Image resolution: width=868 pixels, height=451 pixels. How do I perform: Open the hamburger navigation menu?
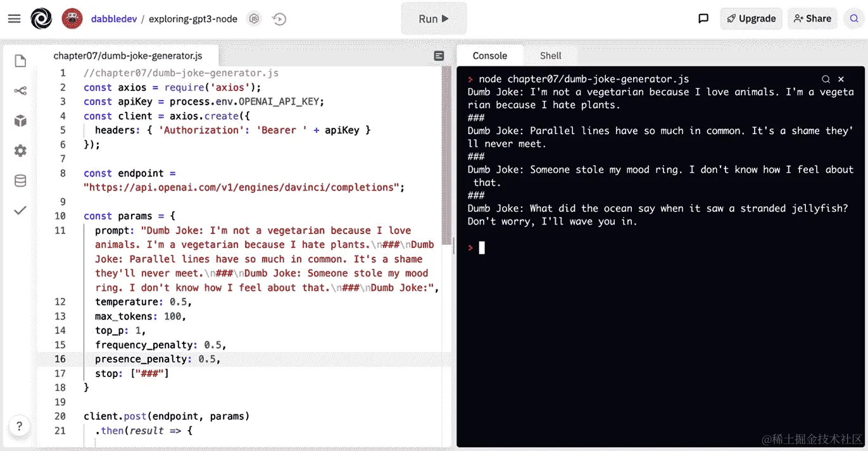pyautogui.click(x=14, y=18)
